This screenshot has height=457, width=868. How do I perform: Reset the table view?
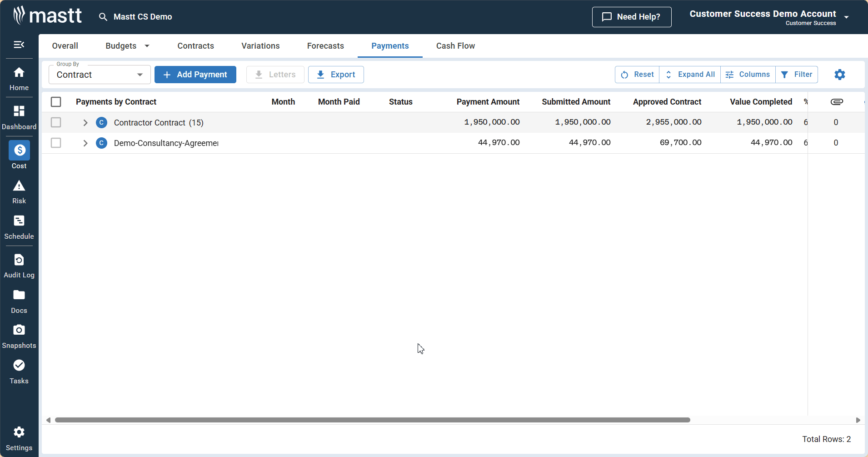pyautogui.click(x=637, y=75)
